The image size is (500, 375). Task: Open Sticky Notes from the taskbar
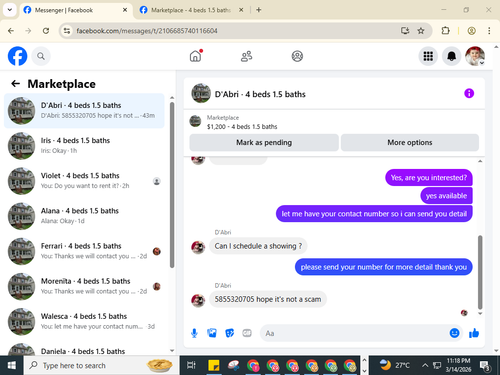click(x=214, y=366)
